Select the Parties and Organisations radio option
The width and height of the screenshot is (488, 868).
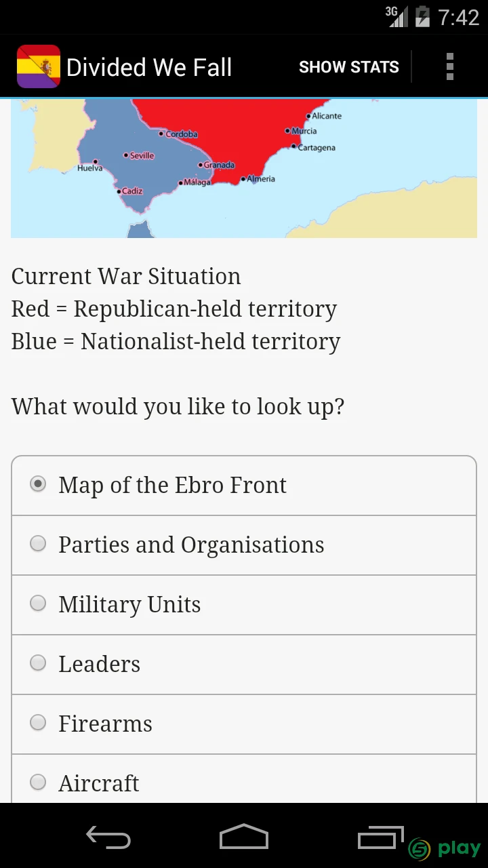pyautogui.click(x=244, y=545)
